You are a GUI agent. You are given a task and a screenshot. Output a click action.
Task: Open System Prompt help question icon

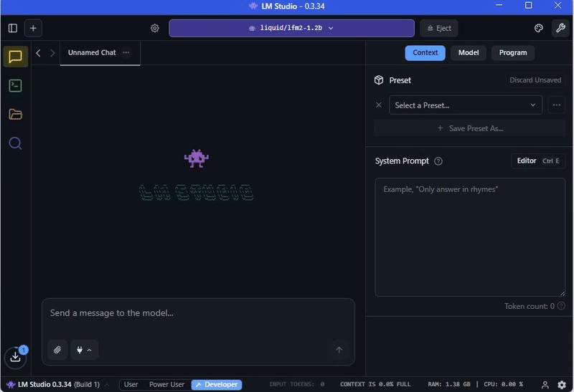click(438, 161)
